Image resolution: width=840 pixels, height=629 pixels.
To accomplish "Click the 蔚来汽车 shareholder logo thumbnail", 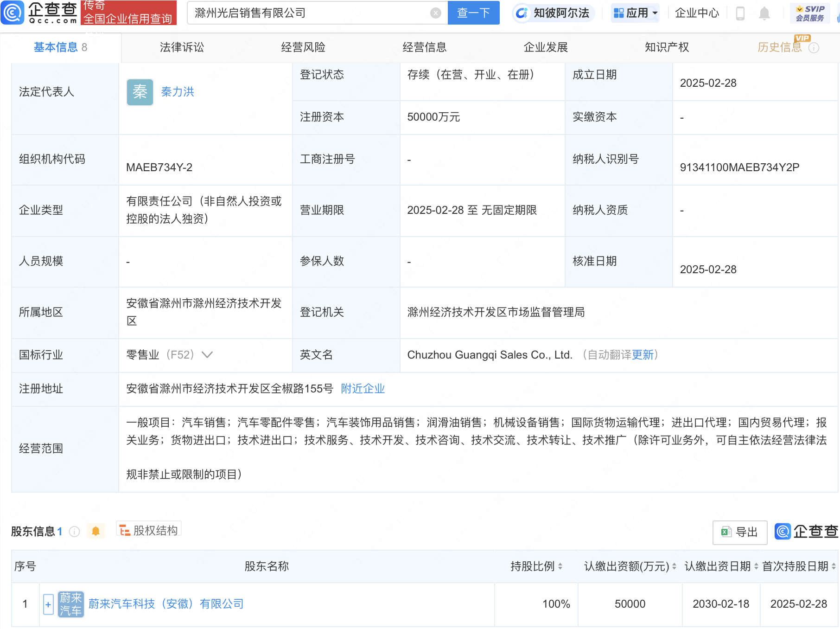I will pyautogui.click(x=70, y=604).
